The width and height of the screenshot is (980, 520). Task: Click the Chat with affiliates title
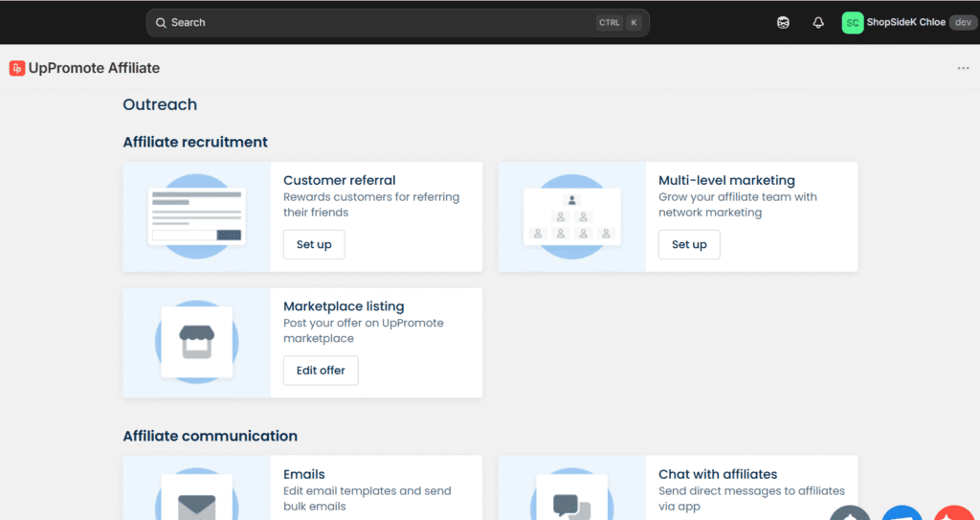click(718, 474)
